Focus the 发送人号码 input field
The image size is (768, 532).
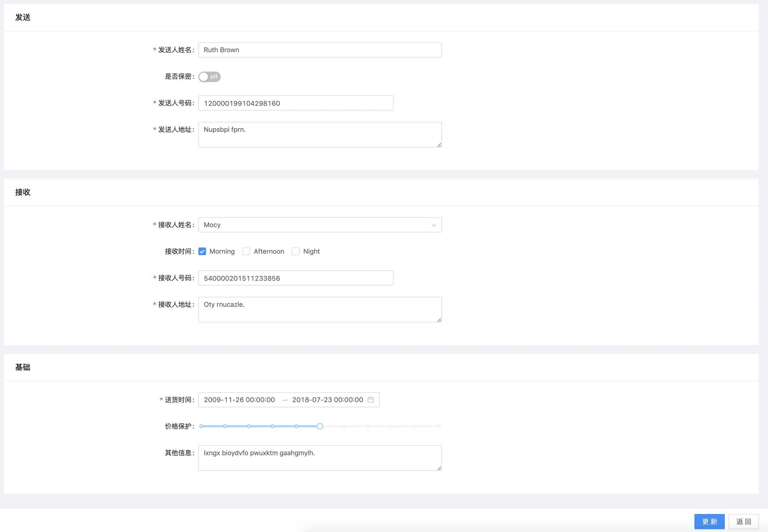pos(296,103)
